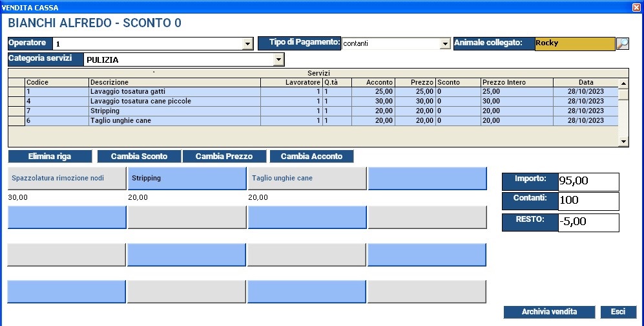Open the Operatore dropdown
This screenshot has width=644, height=326.
coord(247,44)
